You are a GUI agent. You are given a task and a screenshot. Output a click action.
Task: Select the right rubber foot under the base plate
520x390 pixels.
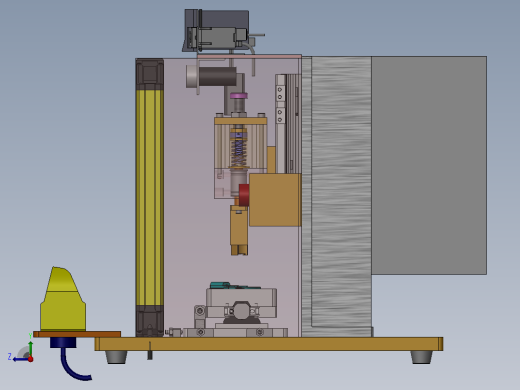422,357
